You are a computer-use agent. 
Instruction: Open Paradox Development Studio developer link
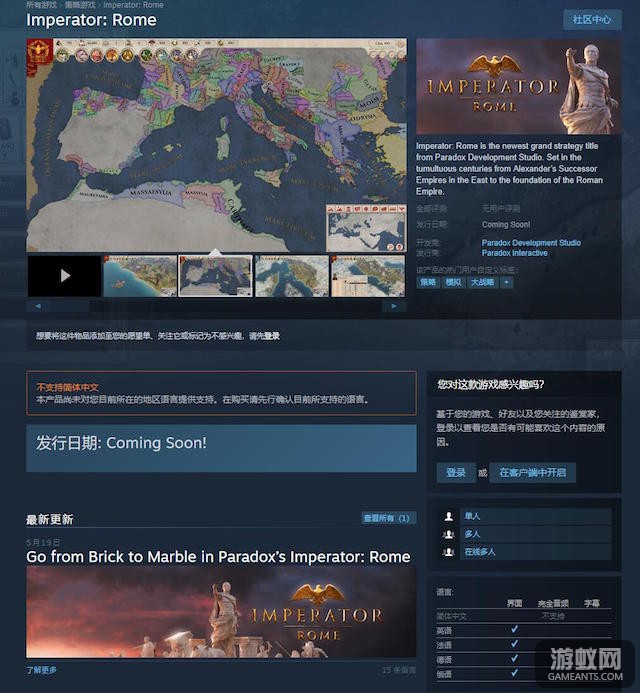pyautogui.click(x=531, y=243)
